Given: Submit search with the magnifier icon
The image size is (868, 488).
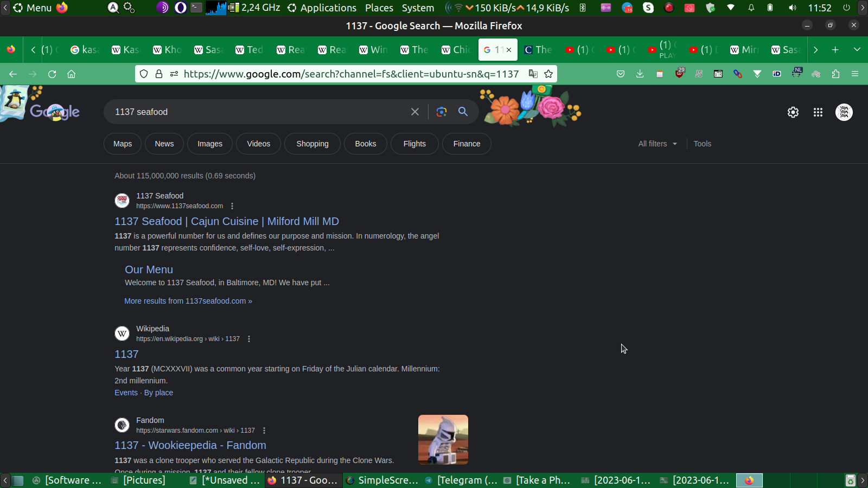Looking at the screenshot, I should point(463,112).
